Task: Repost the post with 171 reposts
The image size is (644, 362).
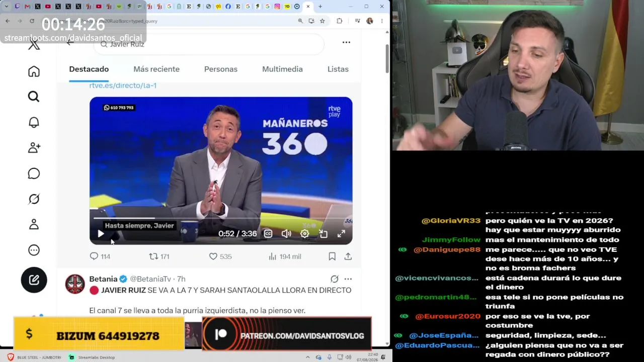Action: pos(159,256)
